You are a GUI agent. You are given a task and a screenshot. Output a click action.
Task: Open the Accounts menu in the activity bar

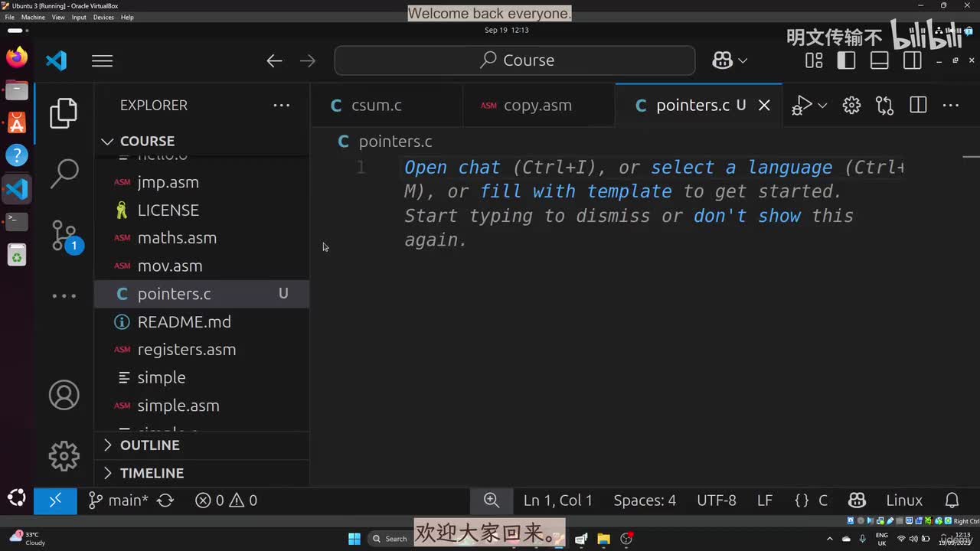[x=64, y=395]
